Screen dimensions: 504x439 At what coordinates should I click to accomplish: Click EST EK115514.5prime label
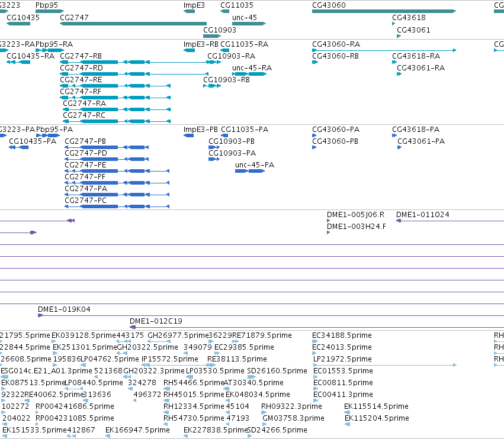pos(377,406)
